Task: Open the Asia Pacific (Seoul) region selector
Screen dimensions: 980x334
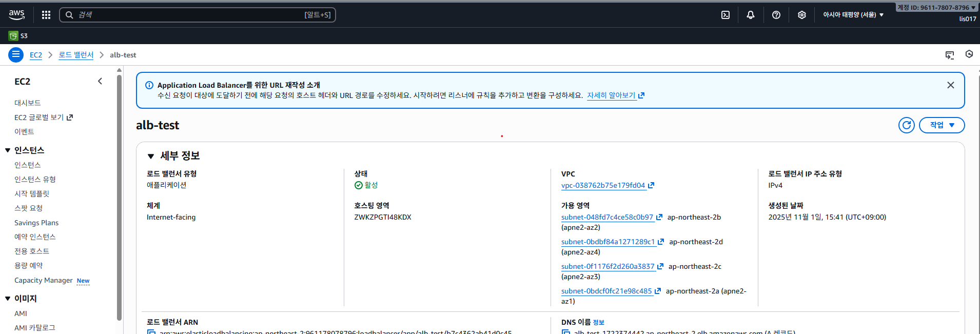Action: (x=853, y=15)
